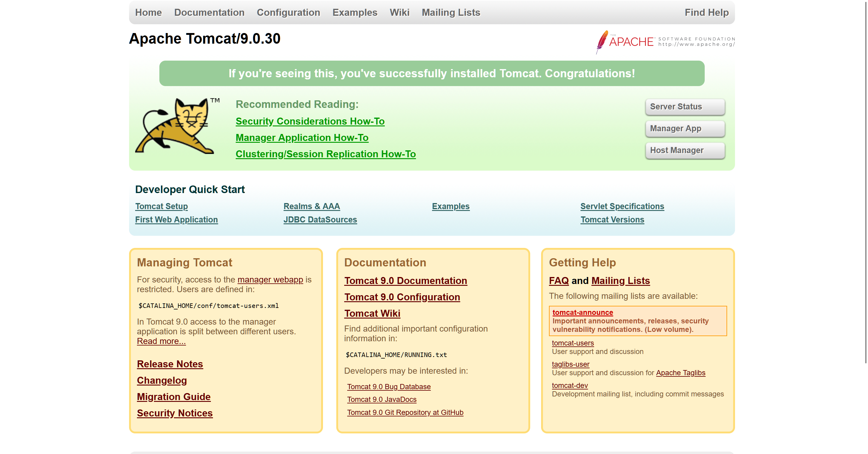Image resolution: width=868 pixels, height=454 pixels.
Task: Open Tomcat 9.0 Bug Database link
Action: [x=389, y=387]
